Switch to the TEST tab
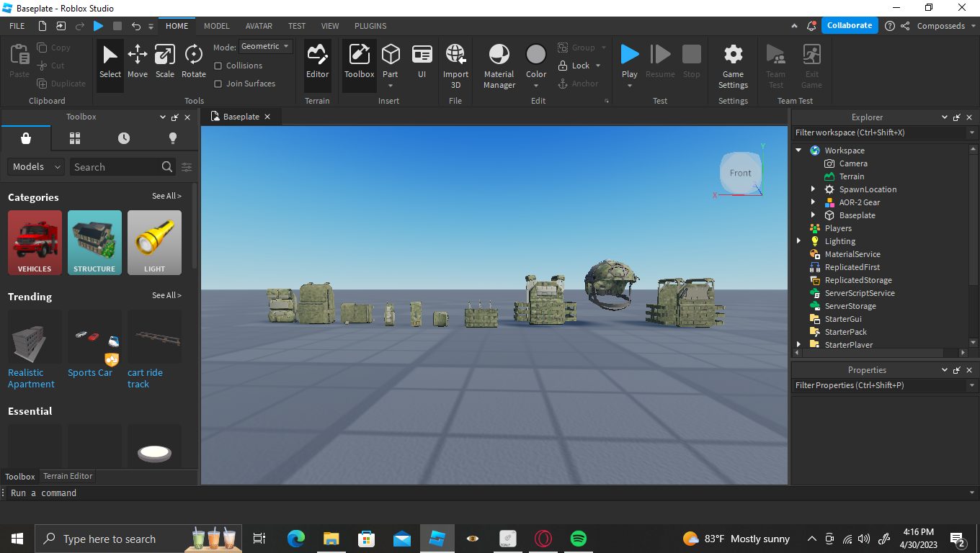 297,26
